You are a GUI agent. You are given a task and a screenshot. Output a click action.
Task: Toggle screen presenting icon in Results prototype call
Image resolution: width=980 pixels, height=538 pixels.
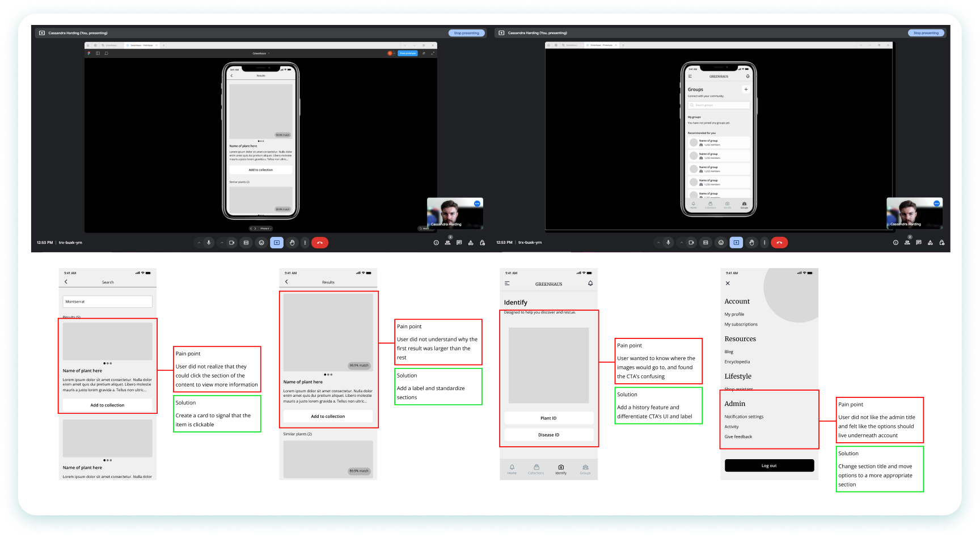tap(277, 243)
